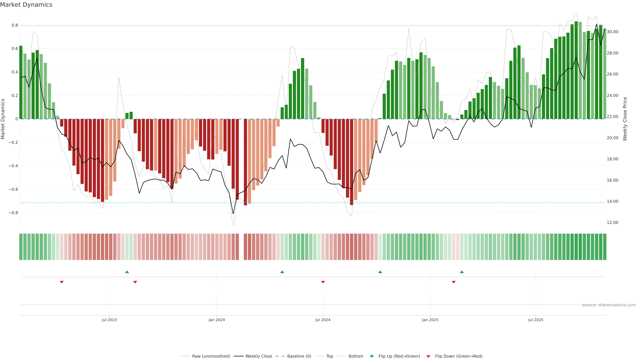Click the Jul 2023 x-axis label
Screen dimensions: 644x362
(109, 320)
